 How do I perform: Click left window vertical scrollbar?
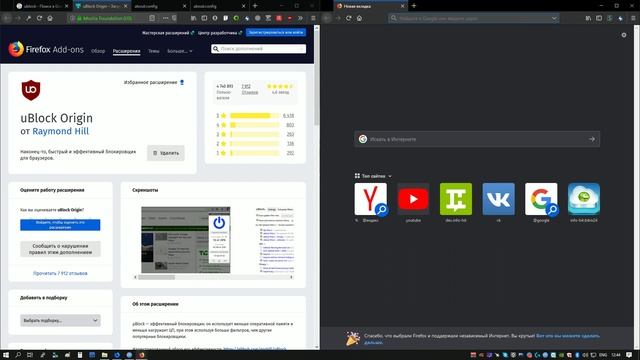point(317,78)
